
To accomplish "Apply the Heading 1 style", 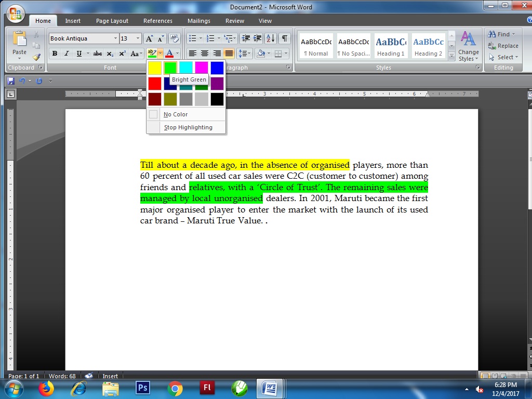I will click(391, 46).
